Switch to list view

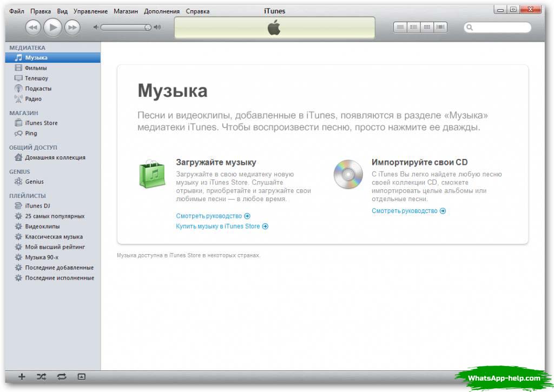tap(400, 27)
